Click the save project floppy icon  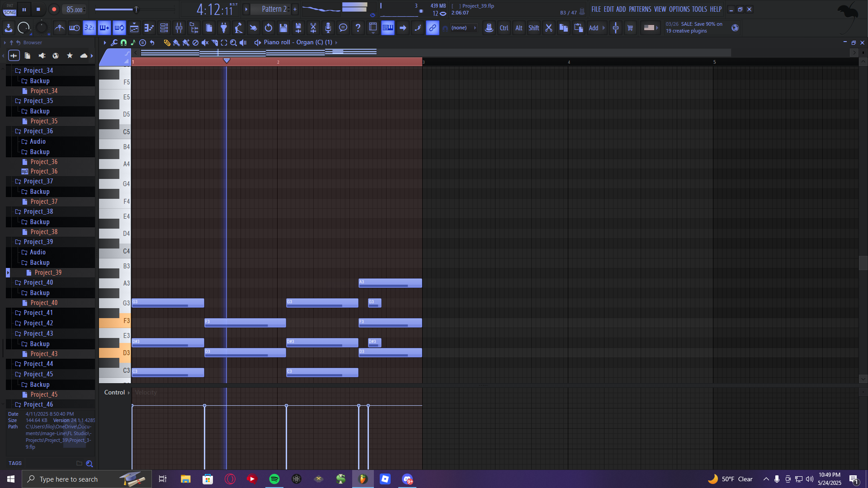tap(283, 28)
